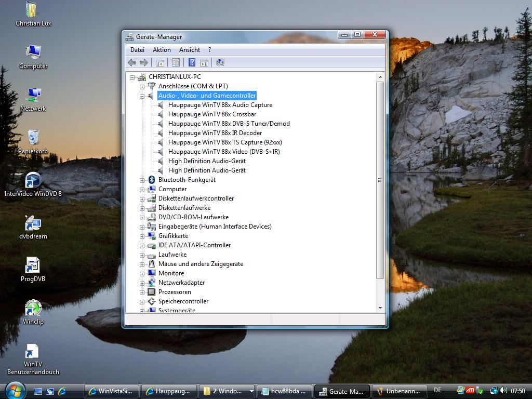Switch to WinVistaSi... taskbar button
This screenshot has height=399, width=532.
[112, 391]
